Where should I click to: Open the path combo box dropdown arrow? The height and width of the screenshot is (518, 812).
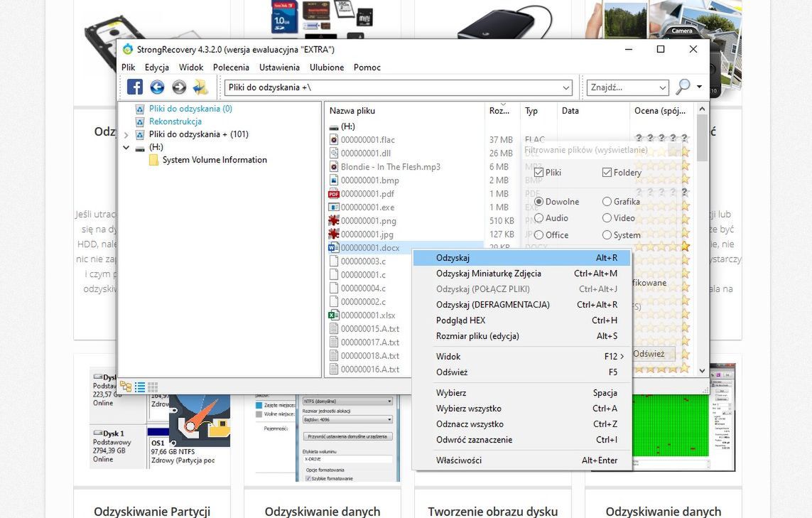[566, 87]
